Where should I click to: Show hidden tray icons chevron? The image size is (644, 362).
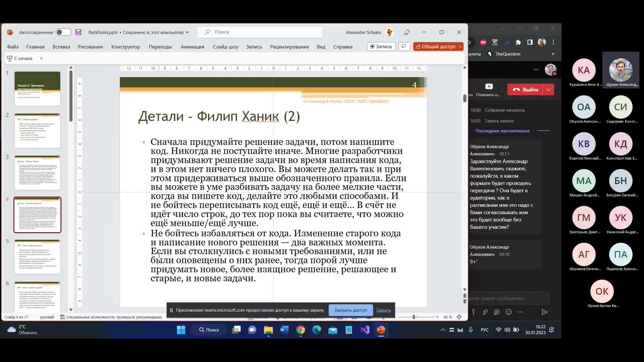(443, 330)
